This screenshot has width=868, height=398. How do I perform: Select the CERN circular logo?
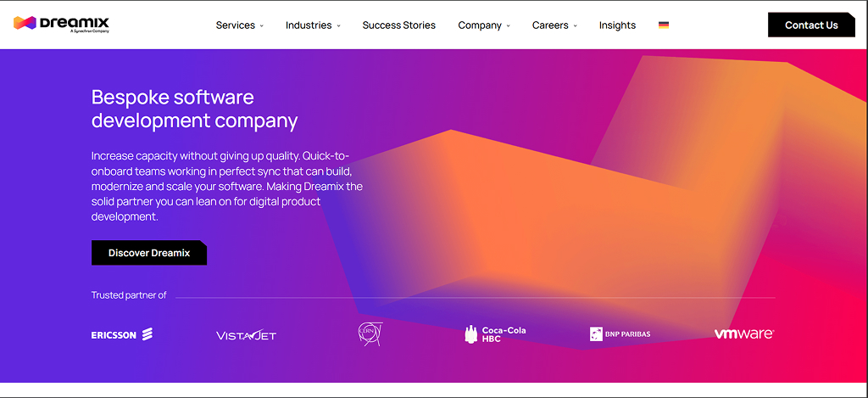pyautogui.click(x=370, y=334)
